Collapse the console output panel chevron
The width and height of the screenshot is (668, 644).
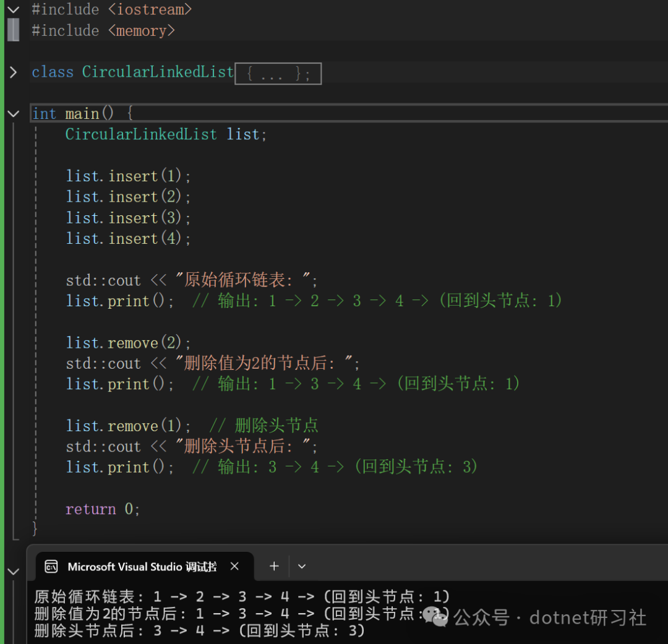tap(14, 572)
